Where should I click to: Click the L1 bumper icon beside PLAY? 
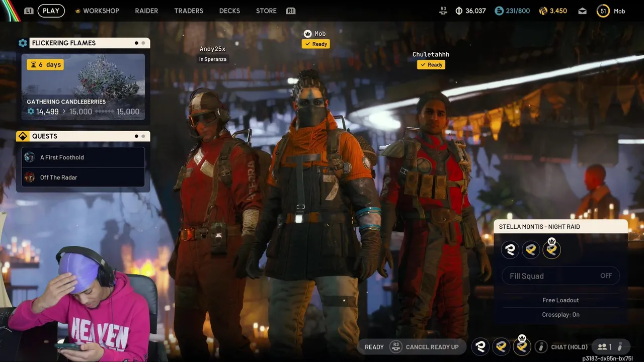29,11
